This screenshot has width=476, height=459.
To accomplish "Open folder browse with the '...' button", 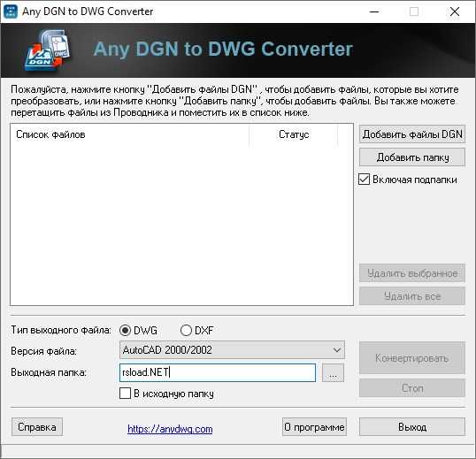I will (333, 373).
